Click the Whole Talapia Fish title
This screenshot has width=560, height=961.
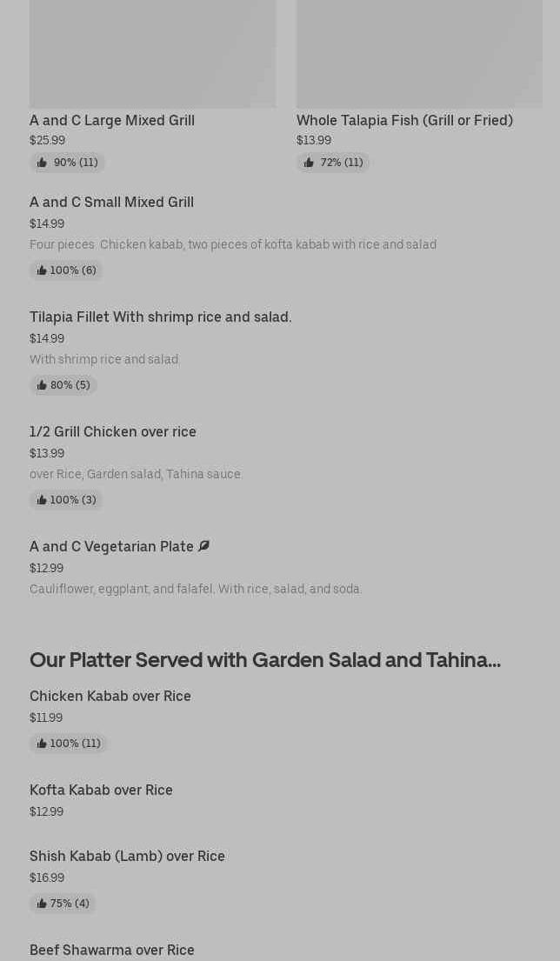(404, 120)
